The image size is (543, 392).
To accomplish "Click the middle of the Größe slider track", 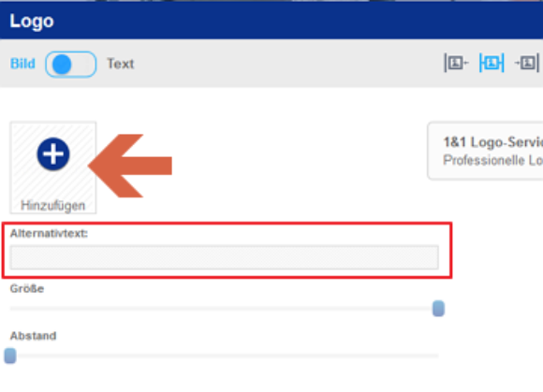I will point(224,309).
